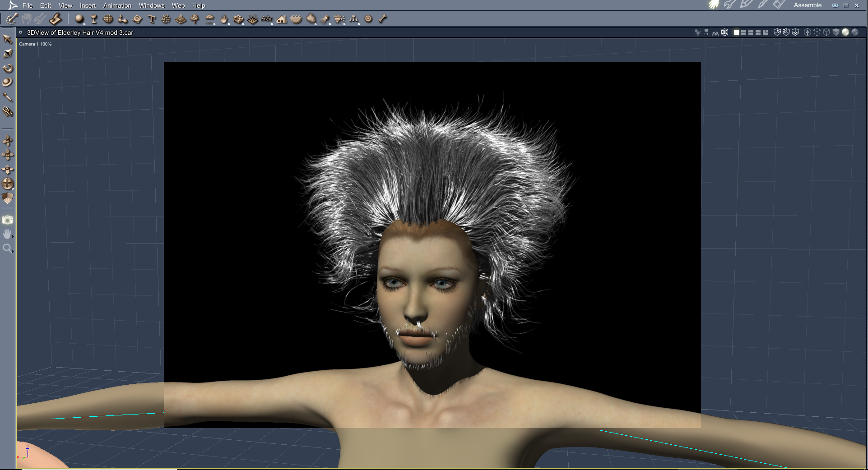Insert a vertex object (mesh sphere icon)
868x470 pixels.
click(x=108, y=19)
